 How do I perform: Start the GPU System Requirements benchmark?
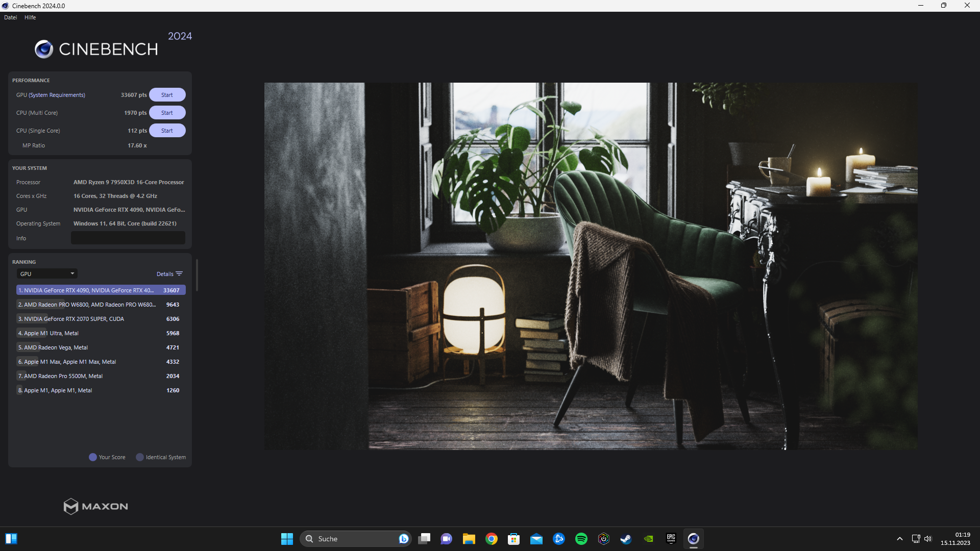(167, 94)
